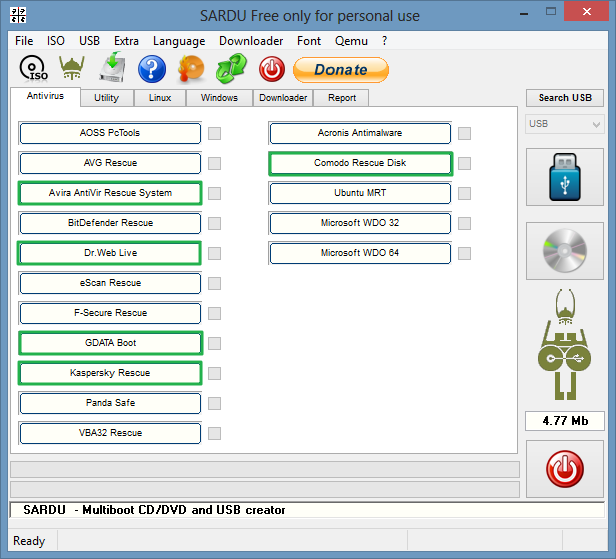Switch to the Linux tab
This screenshot has width=616, height=559.
point(160,98)
